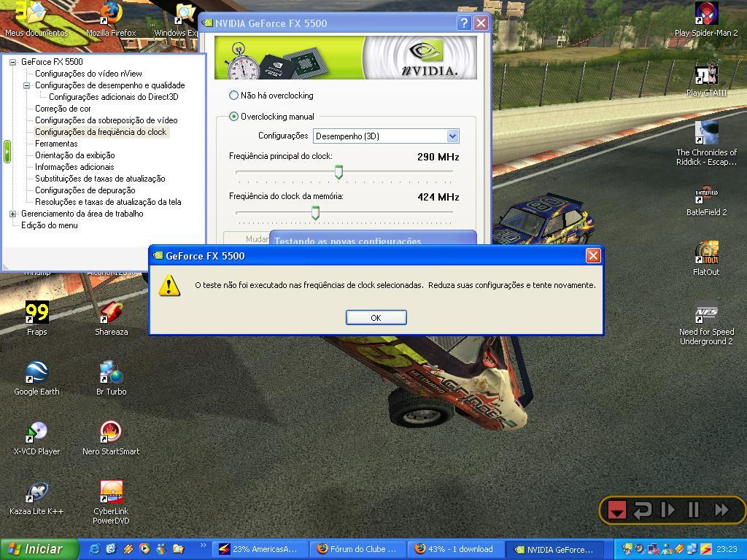
Task: Open Resoluções e taxas de atualização da tela
Action: [108, 202]
